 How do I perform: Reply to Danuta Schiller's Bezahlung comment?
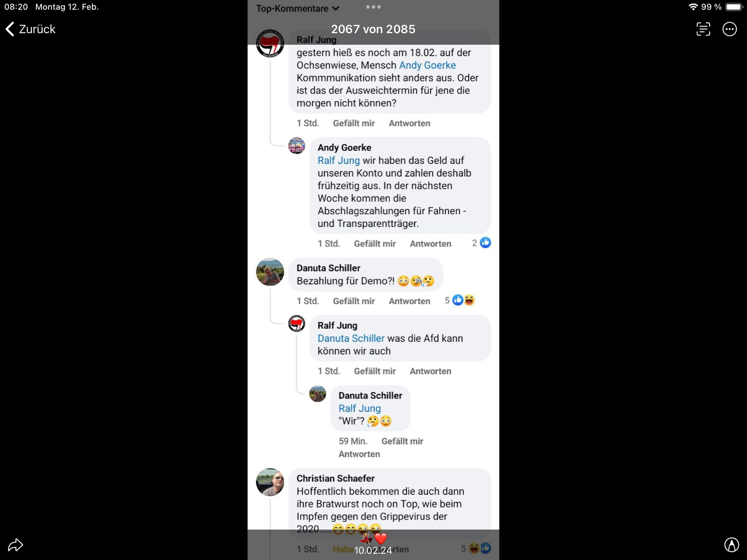pyautogui.click(x=409, y=301)
